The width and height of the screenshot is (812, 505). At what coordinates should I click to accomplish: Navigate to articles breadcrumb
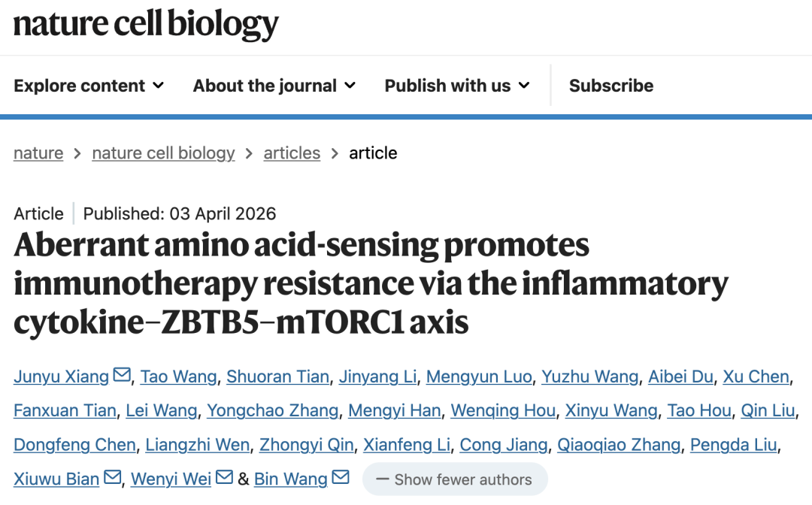click(x=292, y=153)
